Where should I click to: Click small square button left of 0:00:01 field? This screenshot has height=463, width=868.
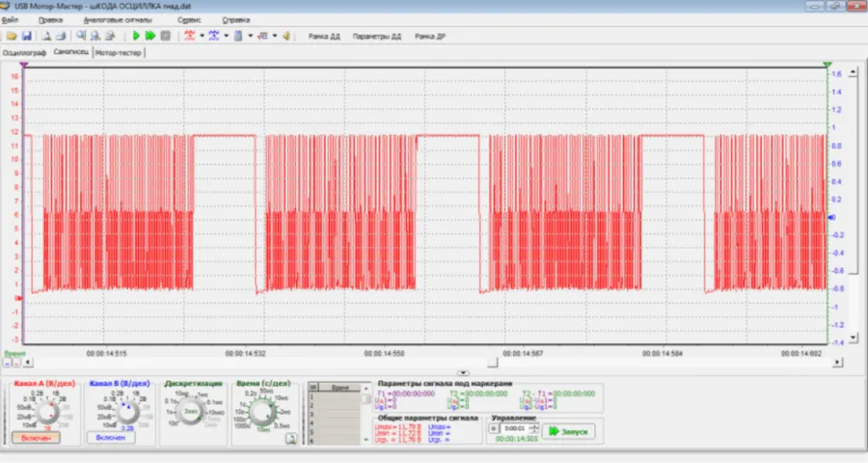pyautogui.click(x=493, y=428)
